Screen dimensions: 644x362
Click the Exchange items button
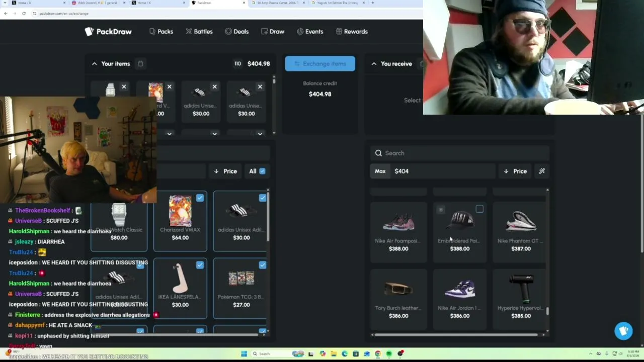click(x=320, y=64)
